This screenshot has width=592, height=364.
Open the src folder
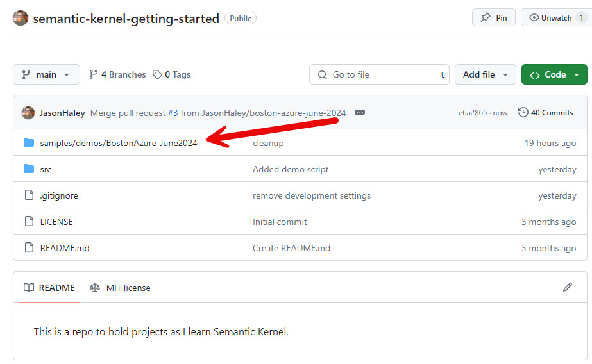[x=46, y=169]
